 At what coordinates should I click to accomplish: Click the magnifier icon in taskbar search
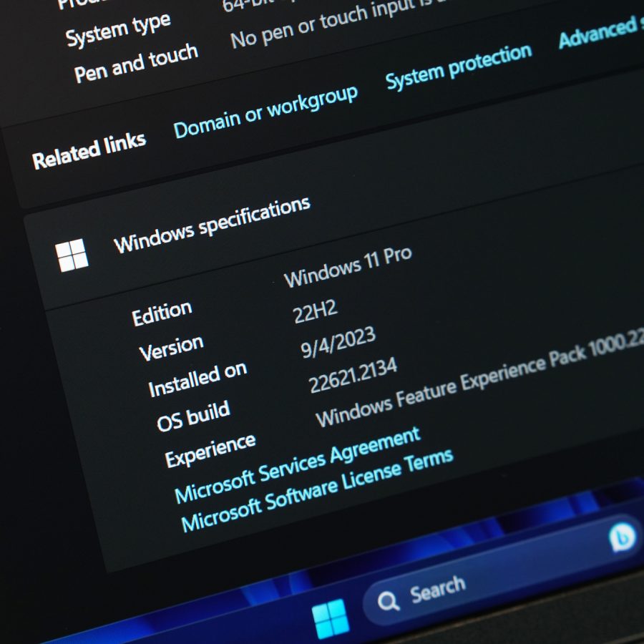[x=388, y=601]
